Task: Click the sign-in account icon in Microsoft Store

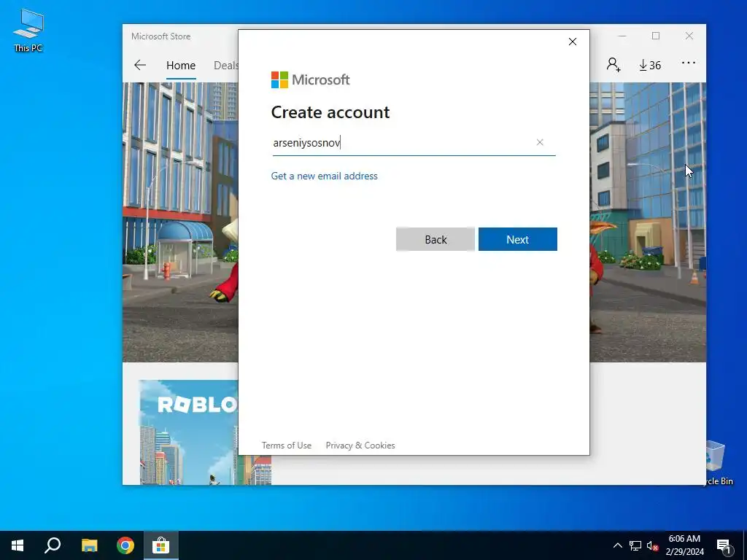Action: click(613, 65)
